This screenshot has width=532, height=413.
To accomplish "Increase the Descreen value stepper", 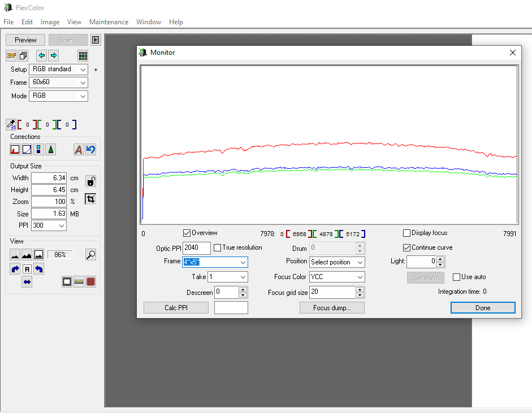I will [x=243, y=290].
